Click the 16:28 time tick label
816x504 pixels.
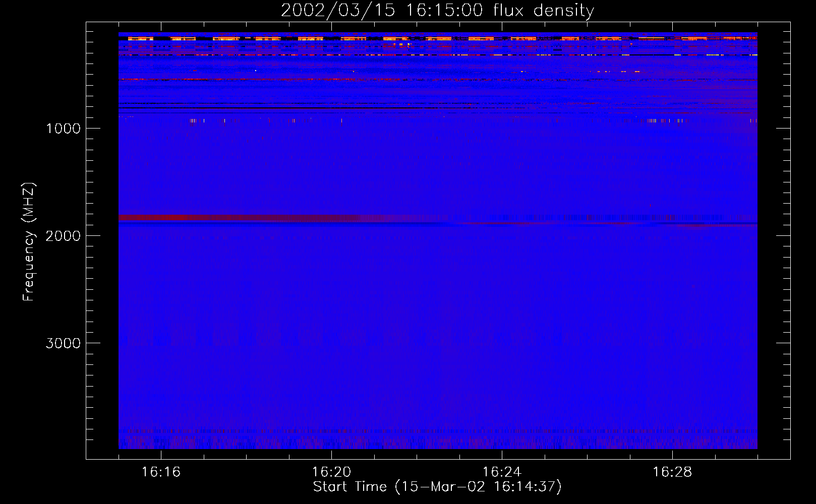click(672, 472)
